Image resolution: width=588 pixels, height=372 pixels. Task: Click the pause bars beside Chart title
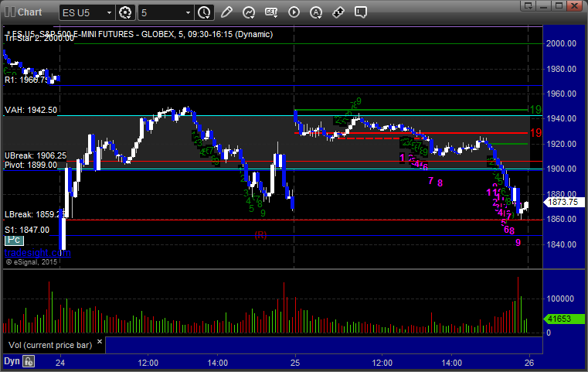10,12
